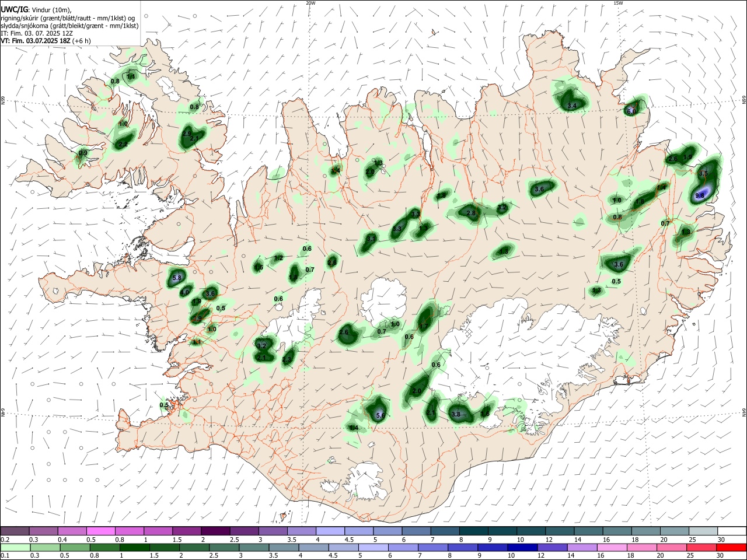Click the '20W' longitude label
Viewport: 747px width, 560px height.
(310, 3)
